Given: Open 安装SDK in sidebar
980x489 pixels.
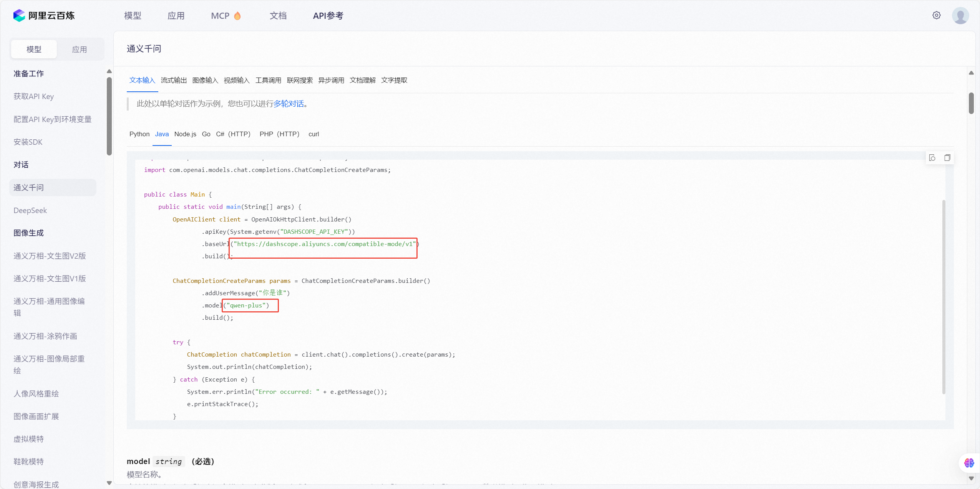Looking at the screenshot, I should click(x=28, y=142).
